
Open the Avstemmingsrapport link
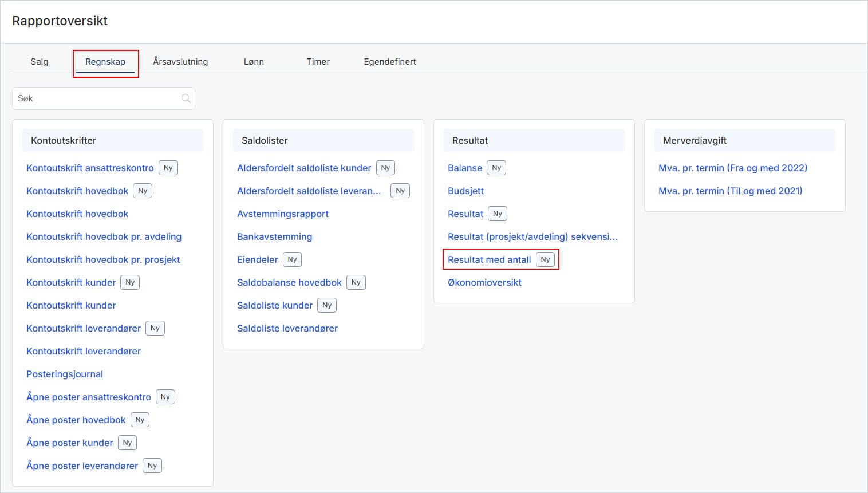pos(283,214)
